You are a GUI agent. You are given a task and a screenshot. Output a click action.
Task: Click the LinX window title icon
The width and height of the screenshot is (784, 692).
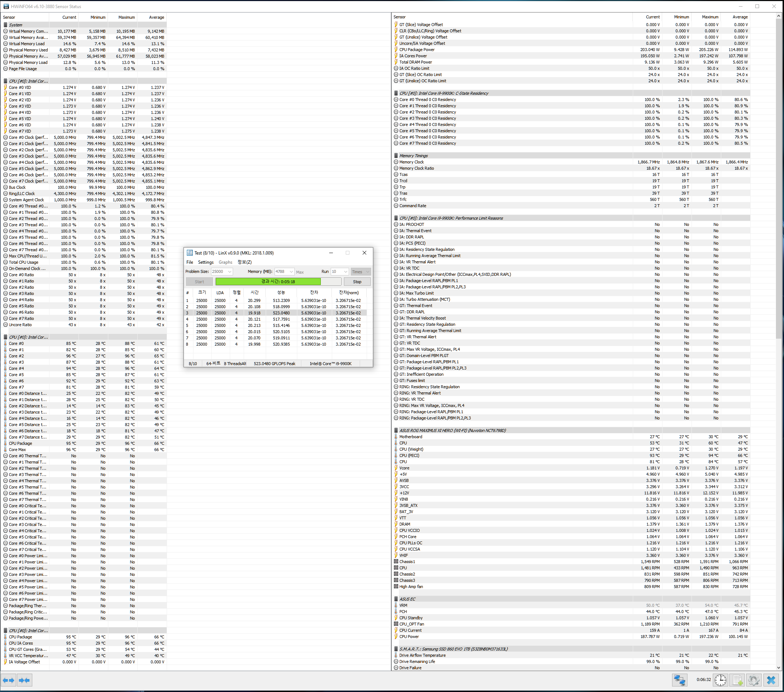tap(189, 253)
